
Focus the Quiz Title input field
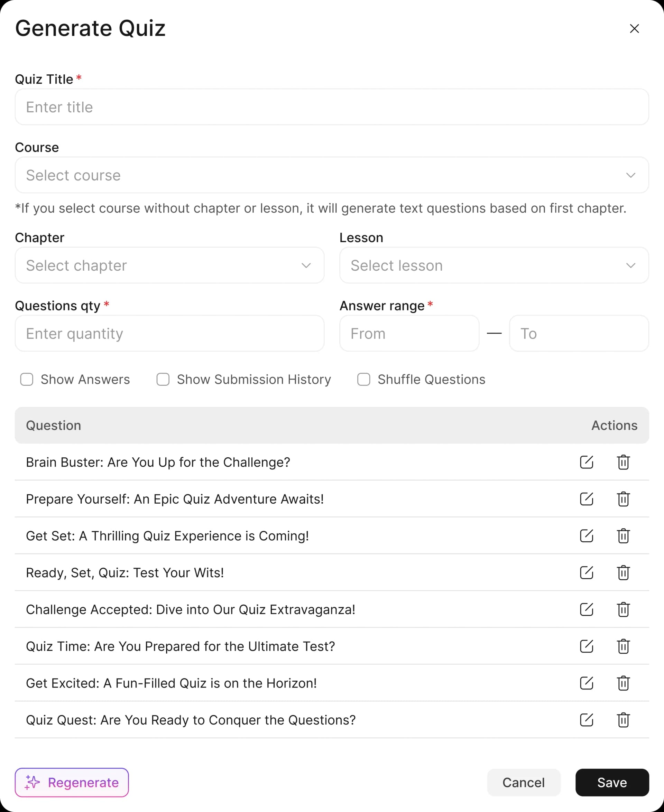pos(332,107)
